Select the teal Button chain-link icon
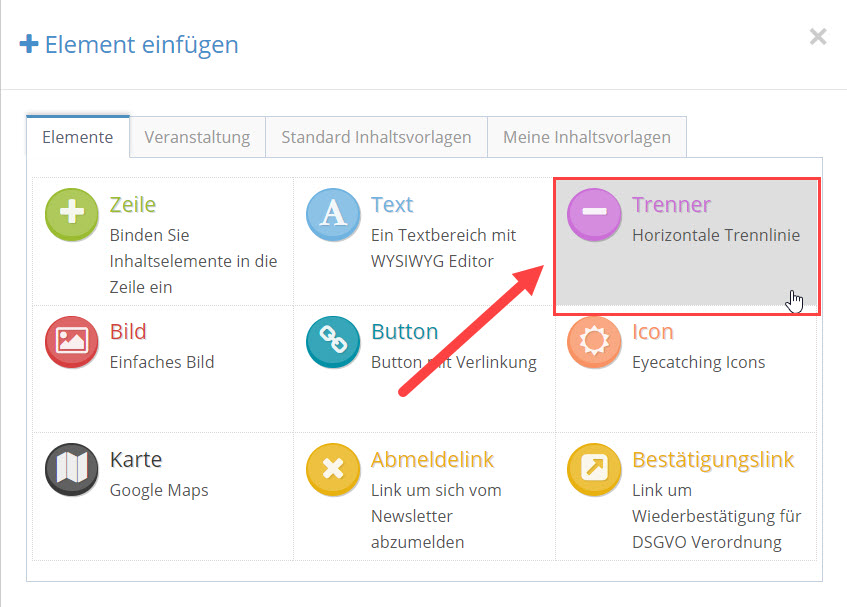847x607 pixels. click(333, 341)
